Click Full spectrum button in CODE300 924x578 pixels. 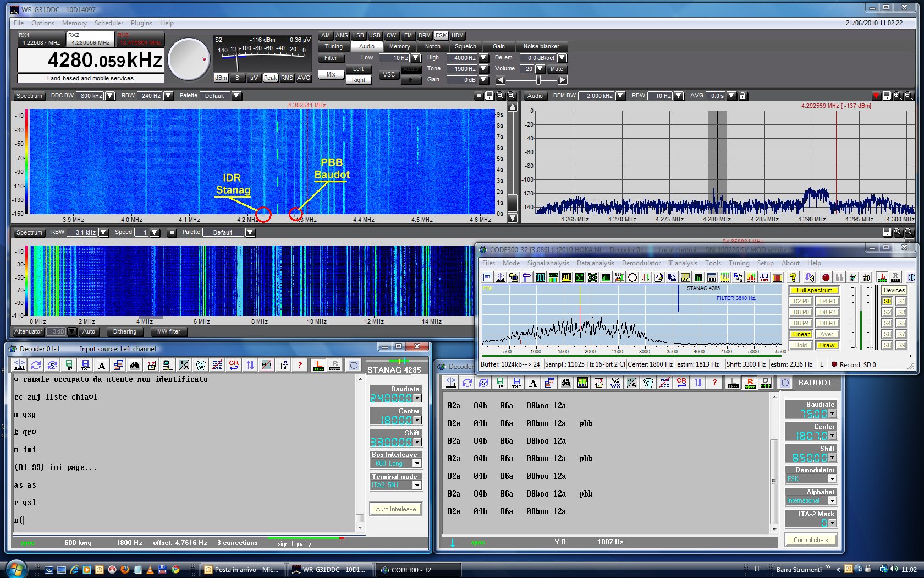(814, 290)
